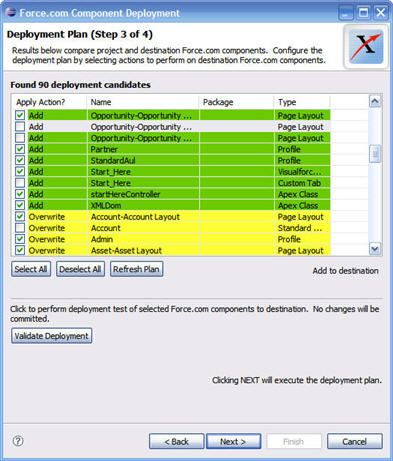
Task: Select the Partner name cell
Action: coord(143,149)
